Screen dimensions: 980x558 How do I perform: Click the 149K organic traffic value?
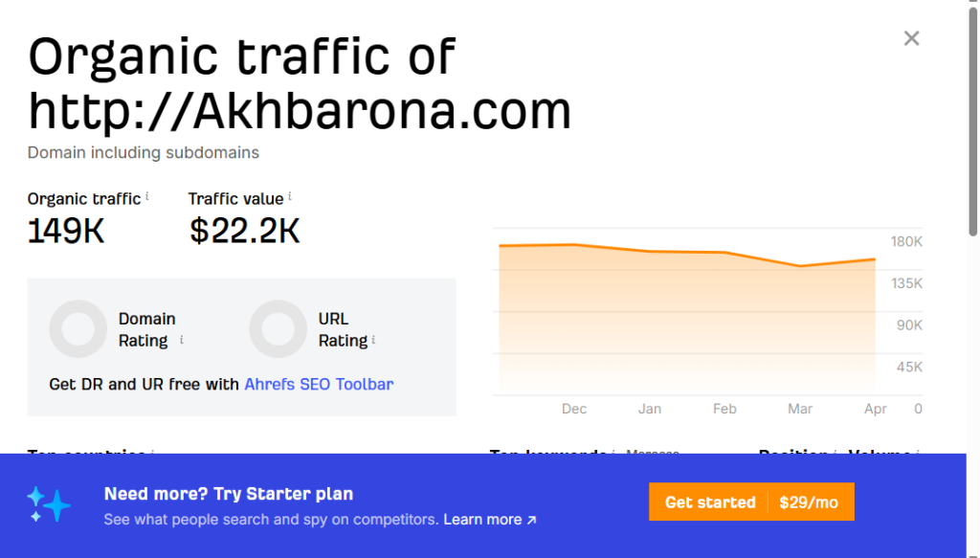coord(66,231)
